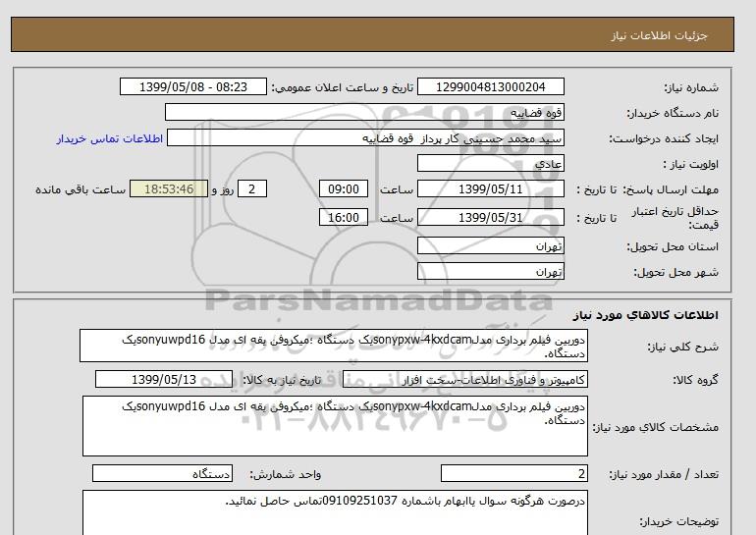The width and height of the screenshot is (756, 535).
Task: Click the نام دستگاه خریدار label
Action: tap(673, 113)
